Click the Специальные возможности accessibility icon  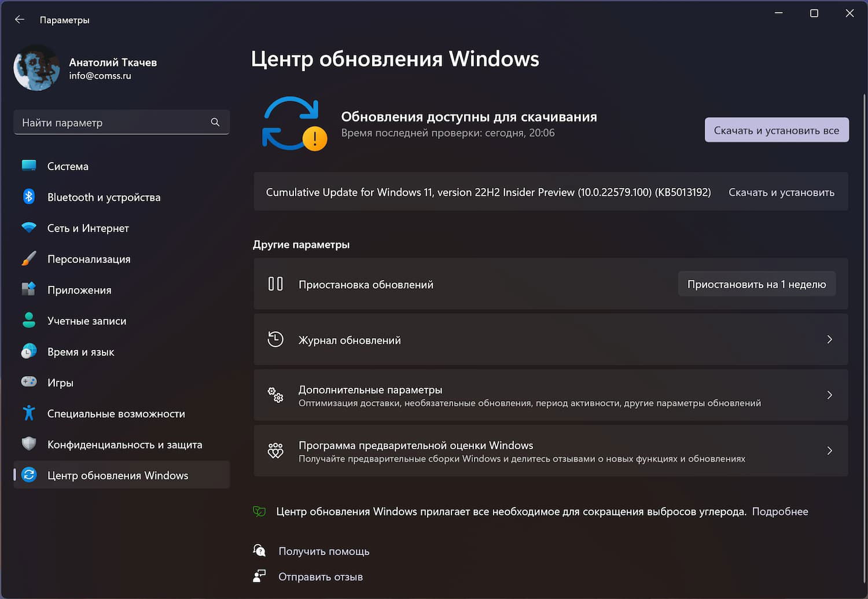pyautogui.click(x=29, y=413)
